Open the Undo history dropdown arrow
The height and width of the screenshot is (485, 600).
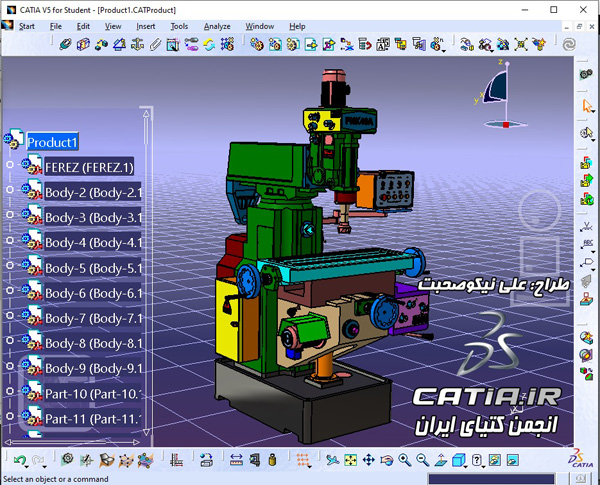[27, 467]
